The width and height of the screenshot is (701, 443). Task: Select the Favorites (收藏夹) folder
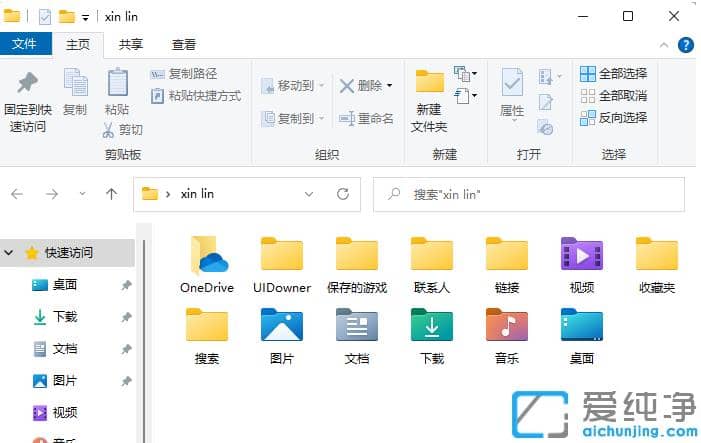pyautogui.click(x=657, y=265)
